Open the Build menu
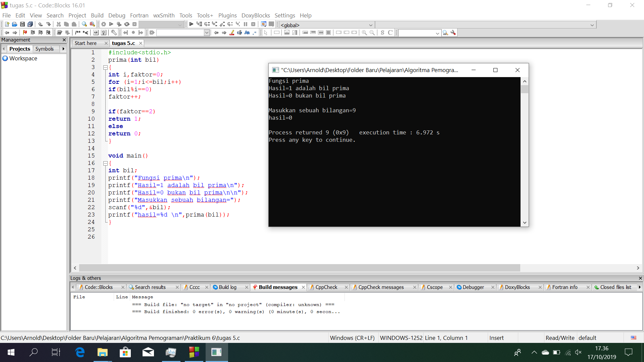 (x=97, y=15)
